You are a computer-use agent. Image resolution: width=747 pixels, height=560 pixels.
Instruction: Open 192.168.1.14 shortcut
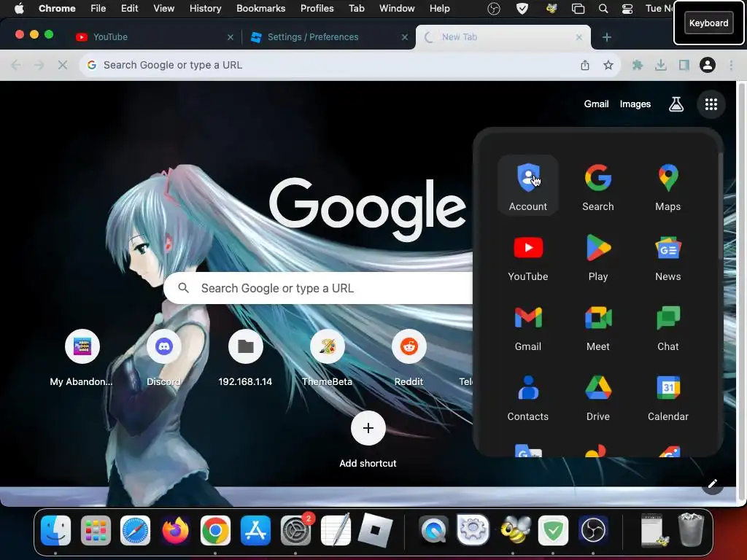tap(245, 358)
